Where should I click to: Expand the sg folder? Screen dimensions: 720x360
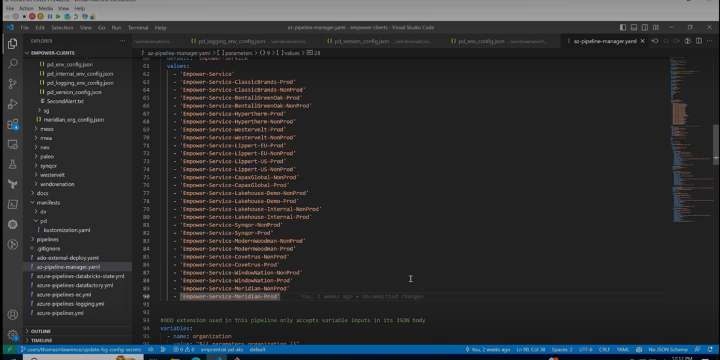pos(46,111)
